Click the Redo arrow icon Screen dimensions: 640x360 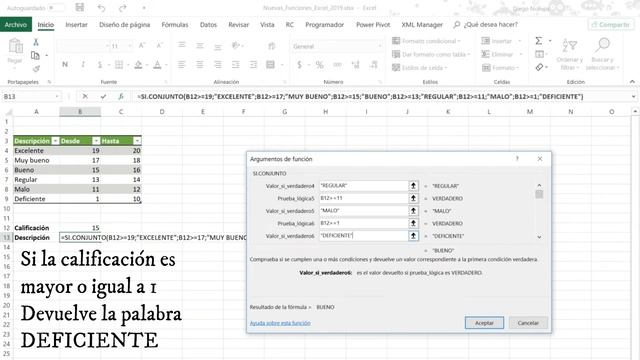click(x=122, y=8)
